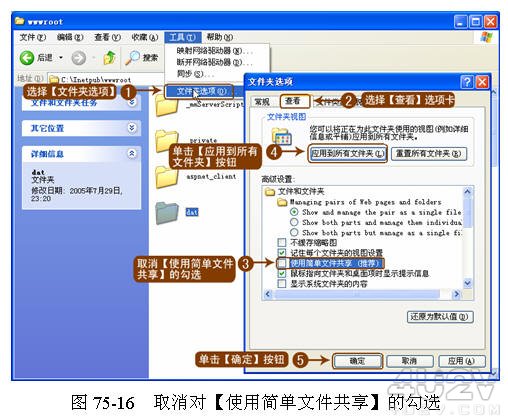508x418 pixels.
Task: Click the wwwroot title bar folder icon
Action: tap(20, 21)
